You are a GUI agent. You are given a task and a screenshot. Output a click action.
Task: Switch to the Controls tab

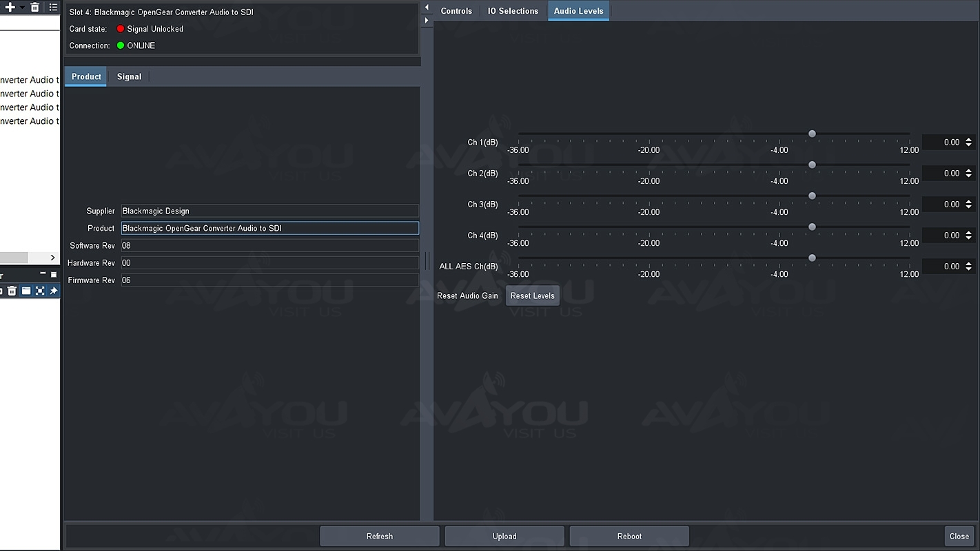456,11
